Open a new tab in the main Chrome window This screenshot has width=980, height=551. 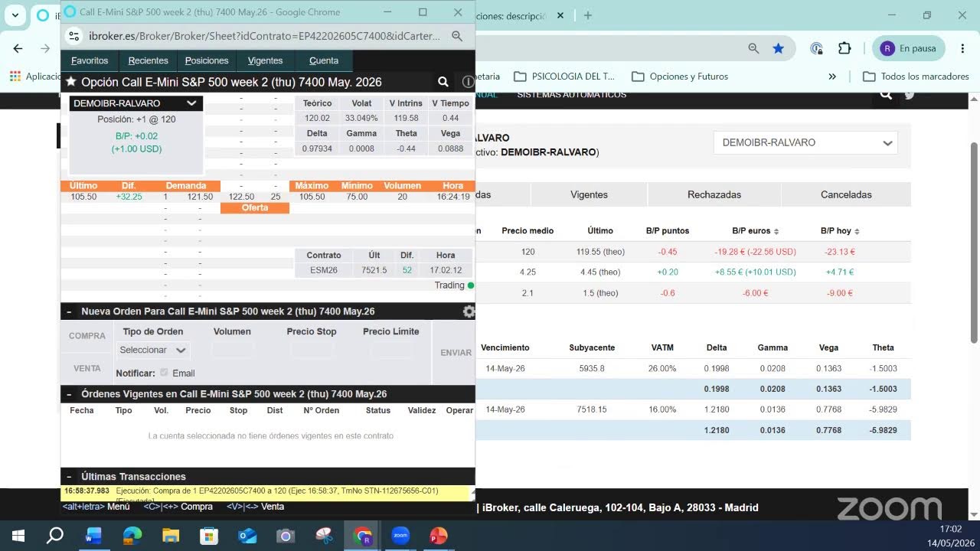(x=588, y=15)
